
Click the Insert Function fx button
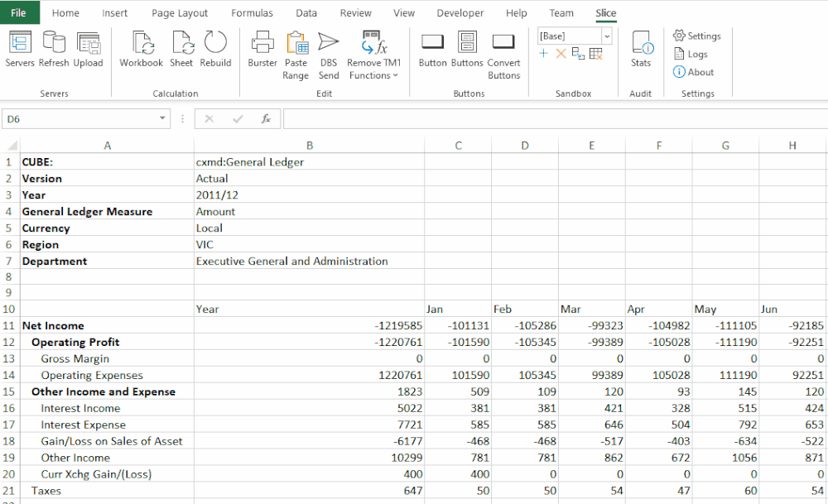[x=266, y=119]
